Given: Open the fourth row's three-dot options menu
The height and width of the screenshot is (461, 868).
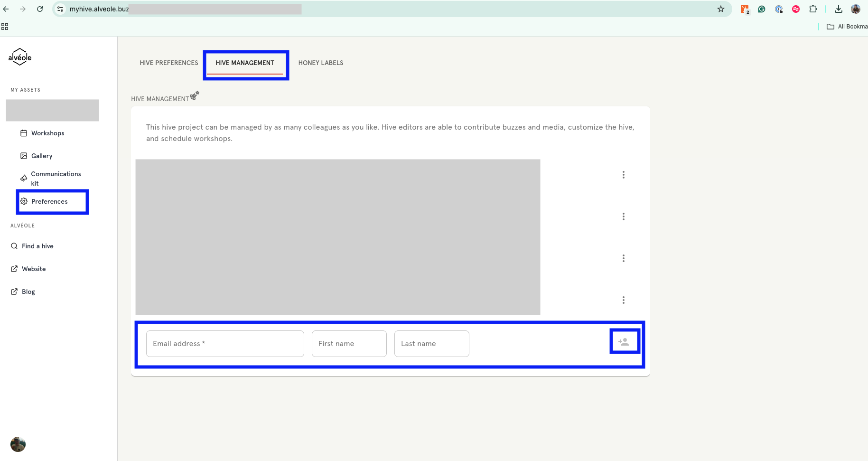Looking at the screenshot, I should point(624,300).
